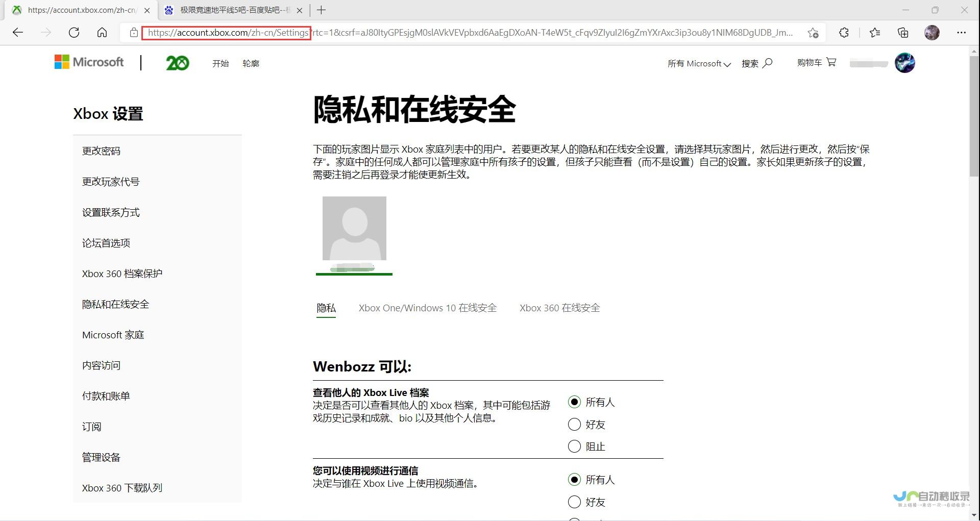Open the 轮廓 header menu item

pos(251,63)
